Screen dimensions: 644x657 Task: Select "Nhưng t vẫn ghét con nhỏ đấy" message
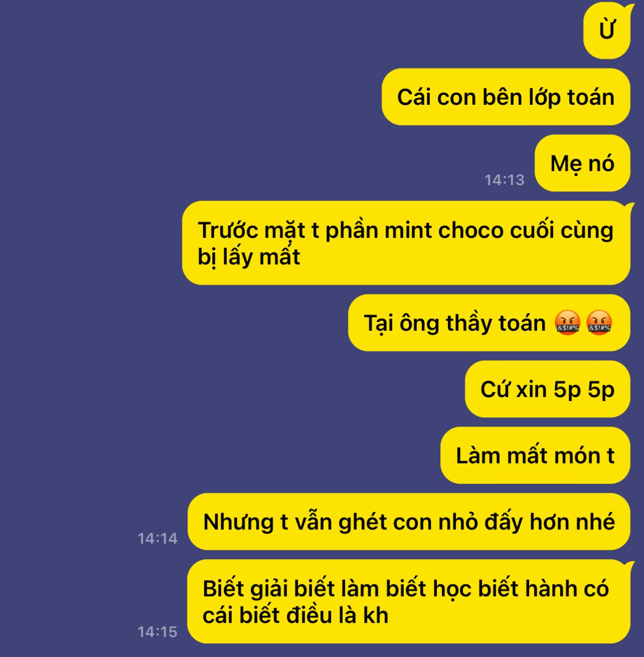(x=409, y=522)
